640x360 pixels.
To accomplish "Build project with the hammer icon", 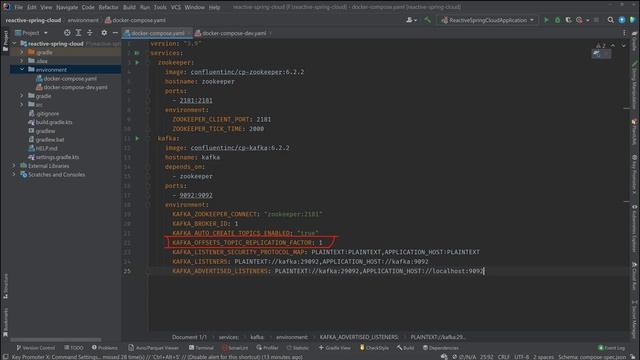I will [x=427, y=20].
